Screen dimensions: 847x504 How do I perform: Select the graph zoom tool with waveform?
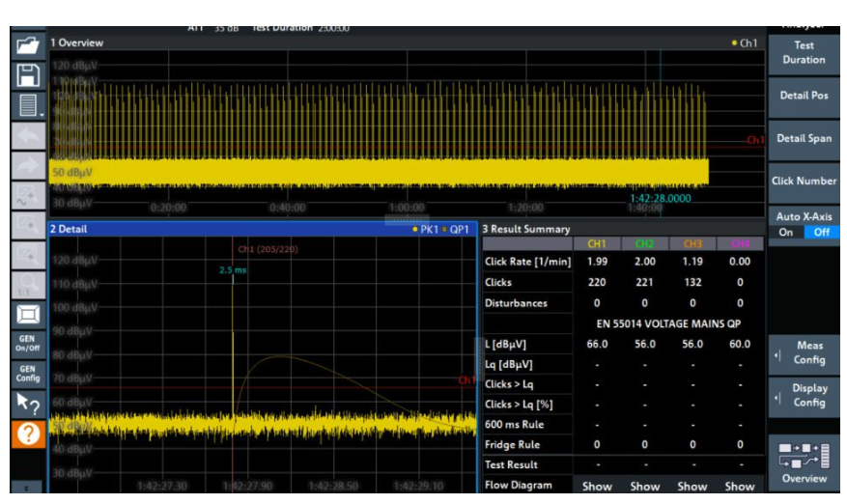tap(28, 196)
